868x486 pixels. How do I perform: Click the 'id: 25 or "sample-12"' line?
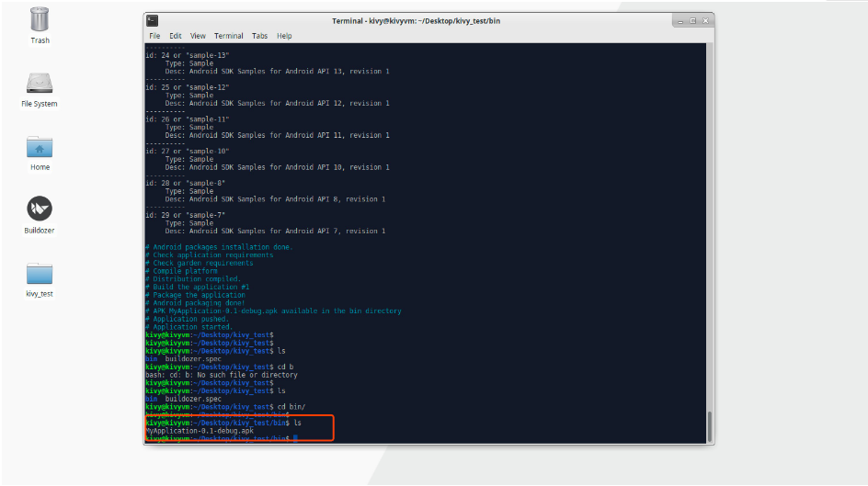[187, 87]
